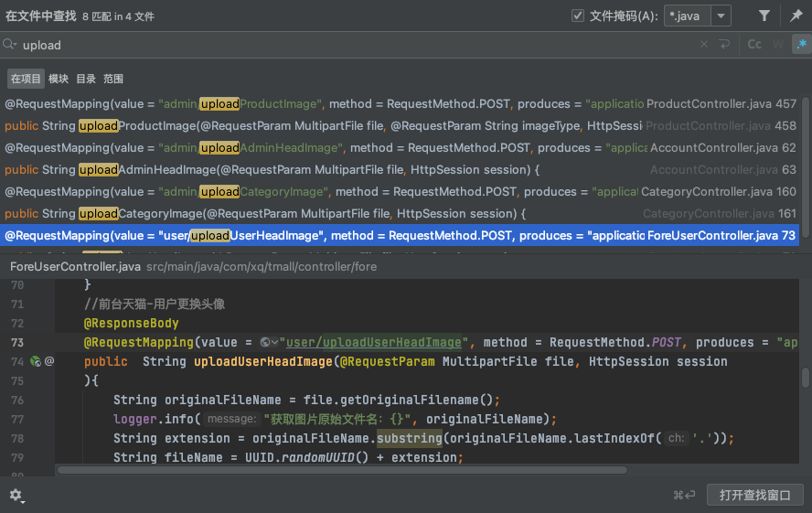Open the *.java file mask dropdown
Image resolution: width=812 pixels, height=513 pixels.
coord(721,16)
